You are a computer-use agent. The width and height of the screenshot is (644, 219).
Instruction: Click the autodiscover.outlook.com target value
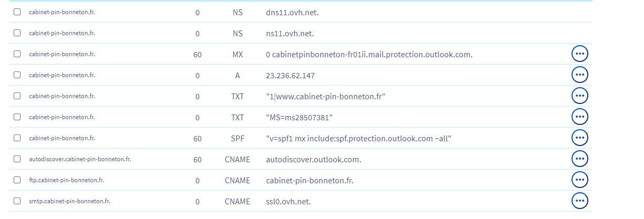click(314, 160)
